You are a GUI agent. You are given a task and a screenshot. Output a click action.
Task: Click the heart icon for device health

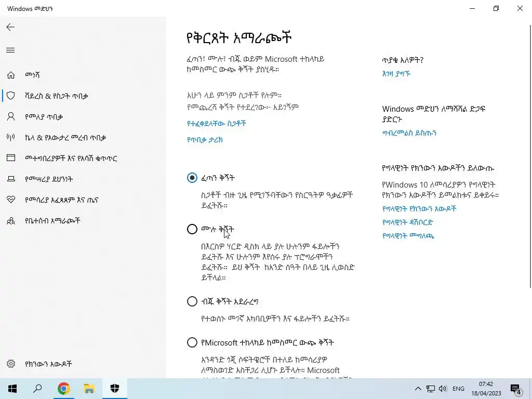point(11,200)
